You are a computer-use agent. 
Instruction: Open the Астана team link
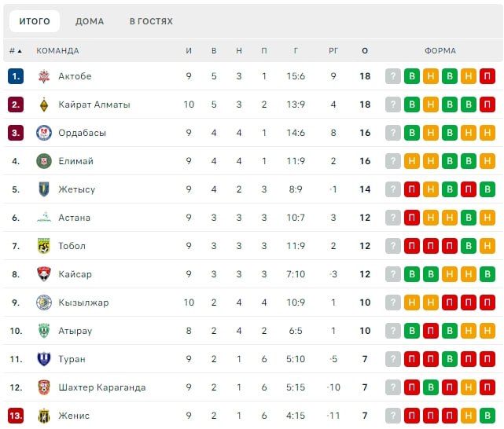tap(74, 218)
